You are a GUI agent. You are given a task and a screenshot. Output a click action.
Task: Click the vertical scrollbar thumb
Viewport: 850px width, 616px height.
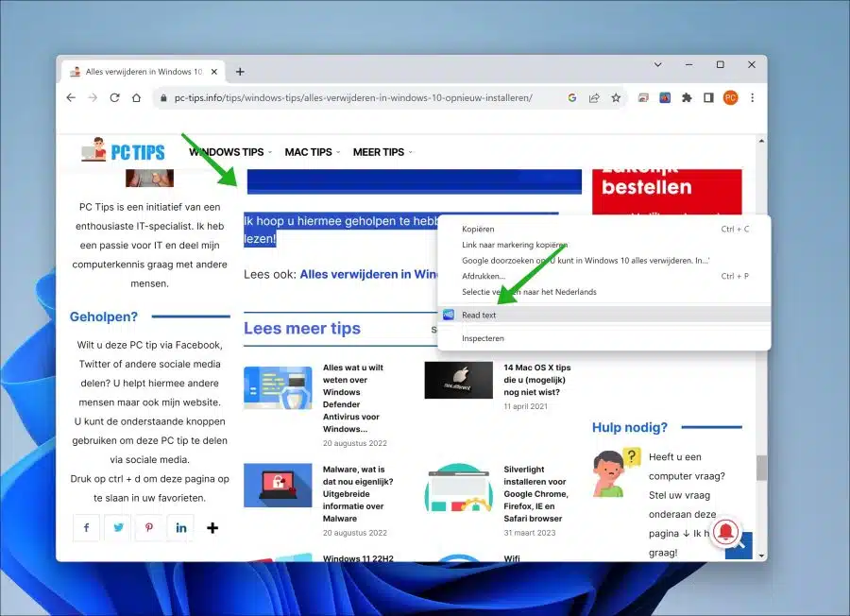click(x=761, y=468)
